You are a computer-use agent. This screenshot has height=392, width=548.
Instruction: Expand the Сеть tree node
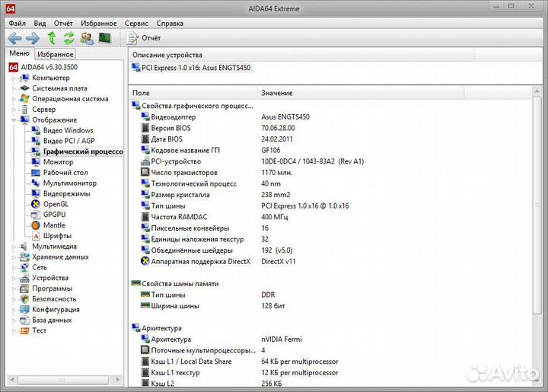pyautogui.click(x=14, y=268)
